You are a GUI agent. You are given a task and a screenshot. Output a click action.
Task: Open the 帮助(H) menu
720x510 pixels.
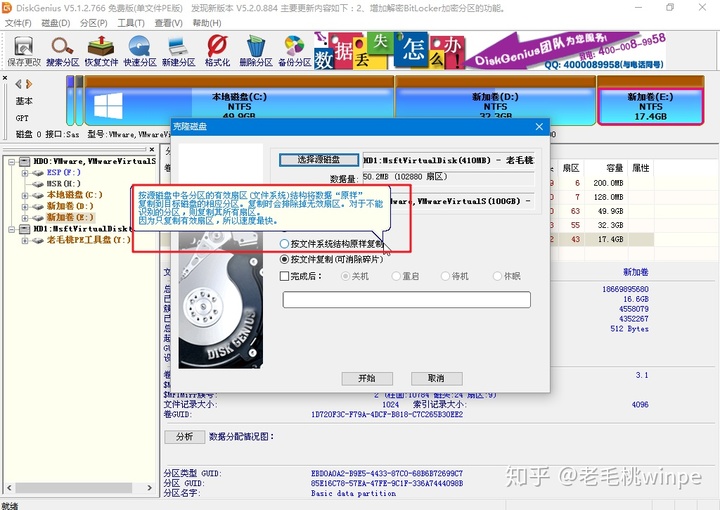(207, 23)
